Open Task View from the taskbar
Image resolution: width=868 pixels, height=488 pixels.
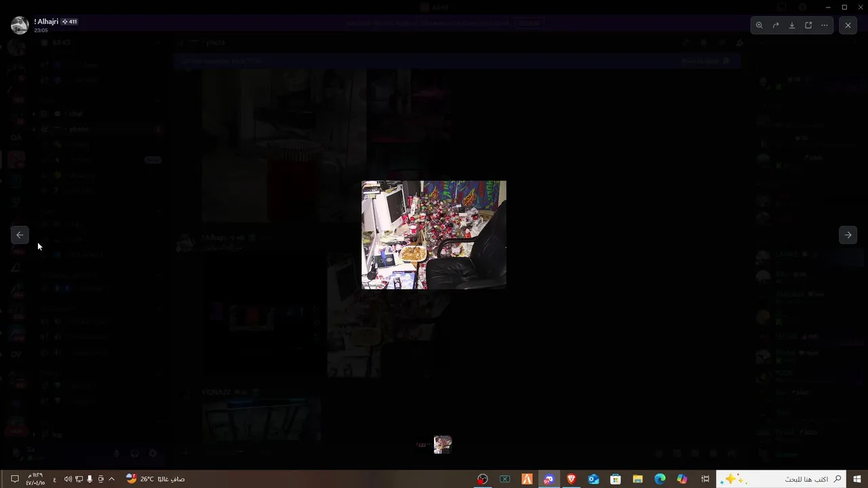pos(705,479)
